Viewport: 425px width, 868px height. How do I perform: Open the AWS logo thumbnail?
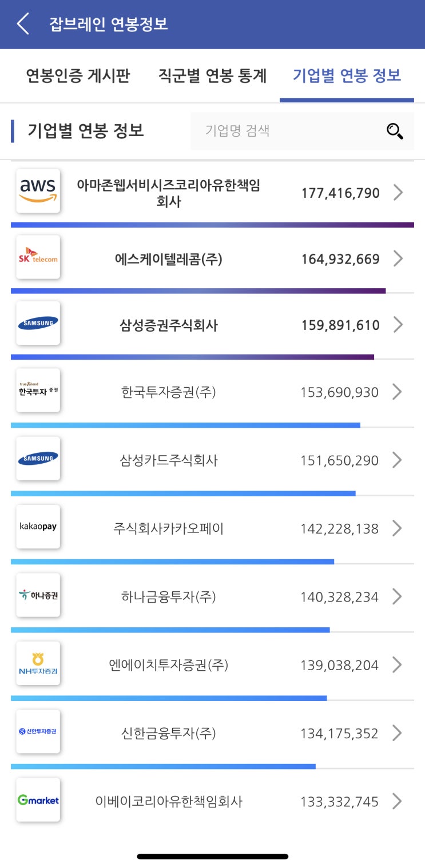coord(38,191)
